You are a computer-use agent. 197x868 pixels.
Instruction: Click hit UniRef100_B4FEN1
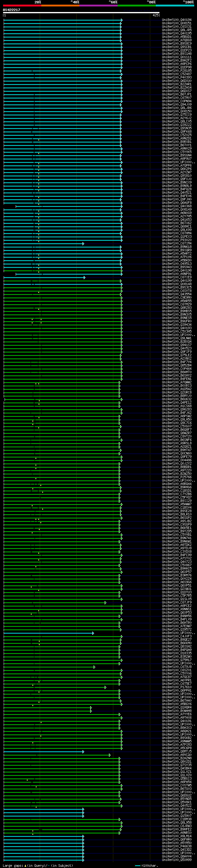tap(177, 379)
